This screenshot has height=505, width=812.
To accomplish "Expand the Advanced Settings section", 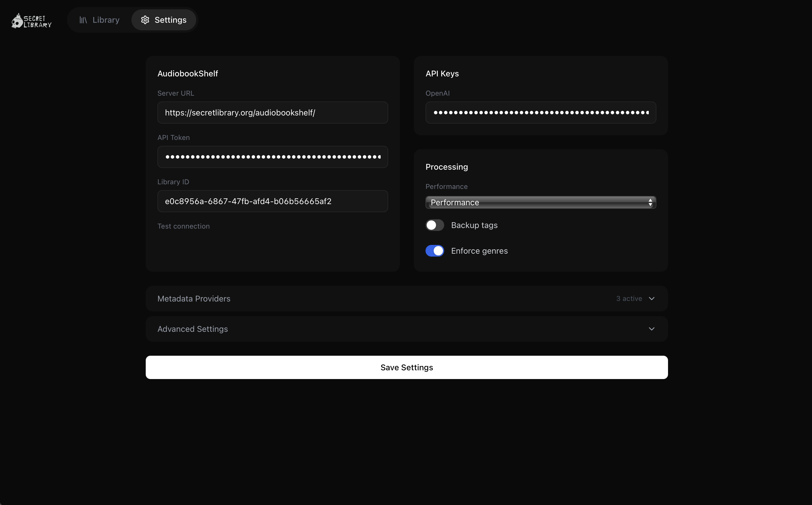I will coord(193,329).
